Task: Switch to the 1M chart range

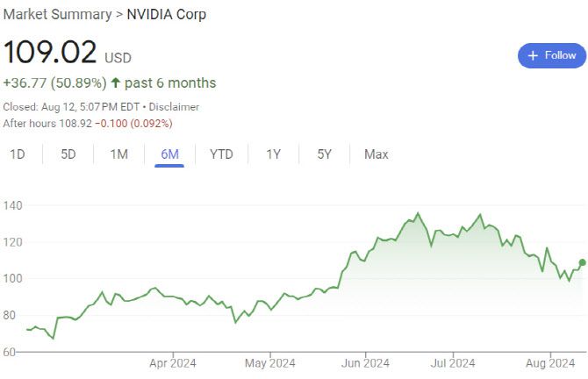Action: click(119, 154)
